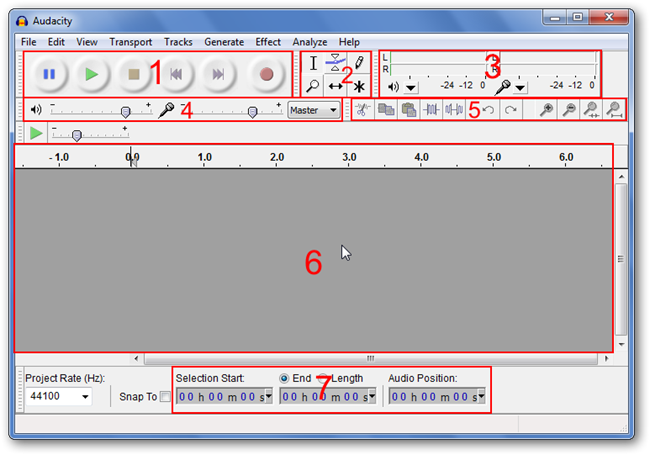Click the output meter speaker icon
Screen dimensions: 650x455
(393, 87)
